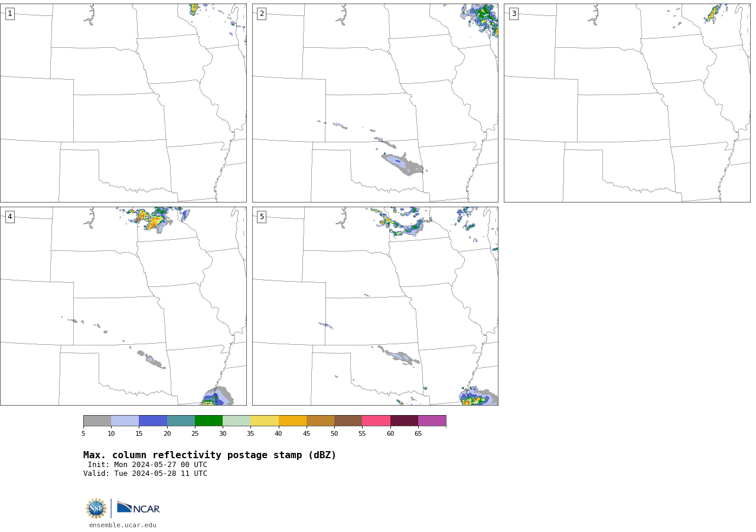Click the southeast storm in panel 5

478,397
